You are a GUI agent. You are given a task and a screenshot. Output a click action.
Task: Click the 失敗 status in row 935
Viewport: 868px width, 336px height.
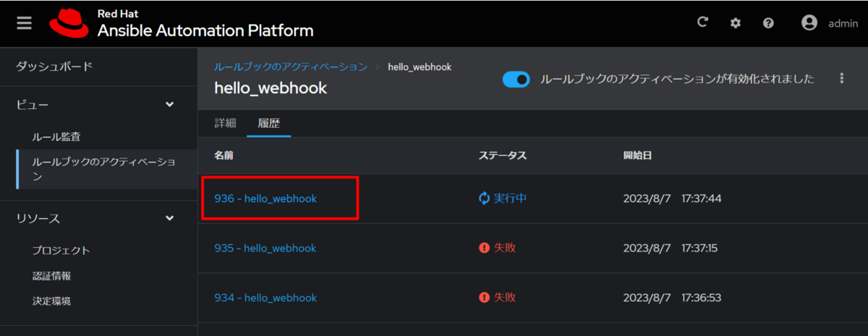505,248
